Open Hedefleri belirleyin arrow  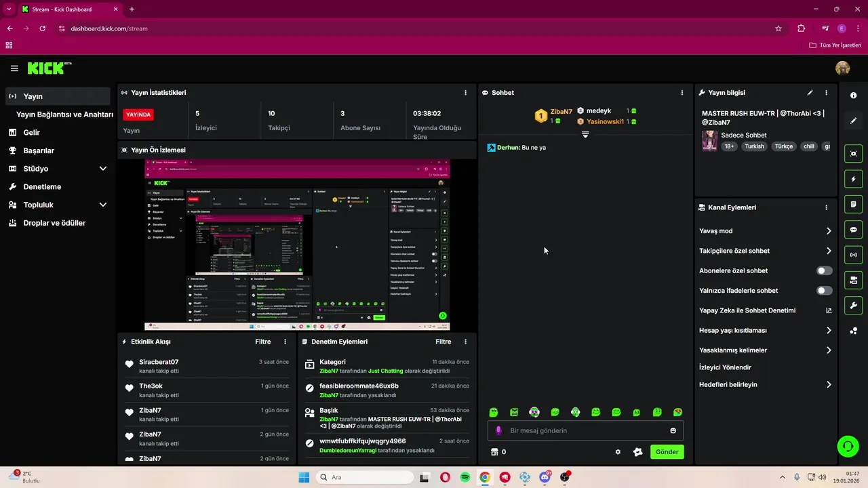click(x=829, y=384)
